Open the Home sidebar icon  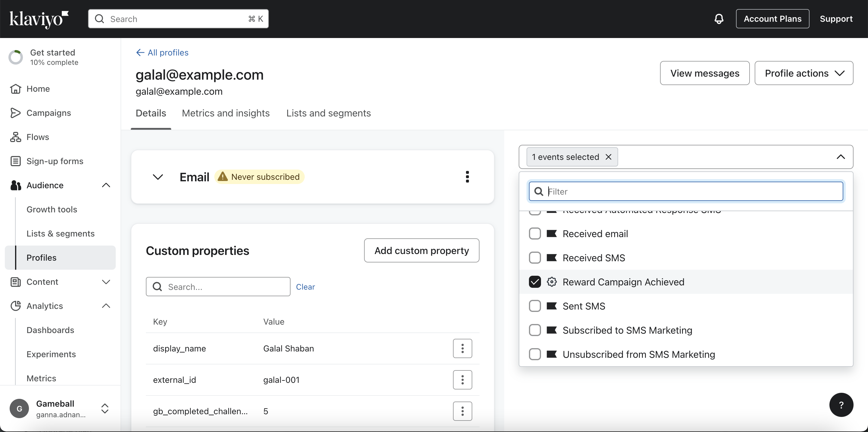[x=15, y=89]
